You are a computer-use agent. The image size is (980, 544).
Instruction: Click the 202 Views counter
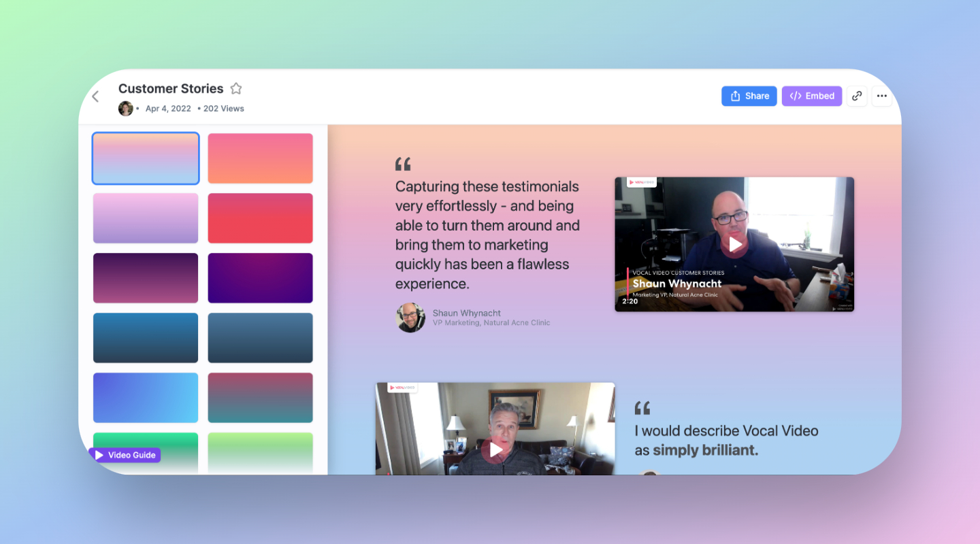(x=223, y=109)
